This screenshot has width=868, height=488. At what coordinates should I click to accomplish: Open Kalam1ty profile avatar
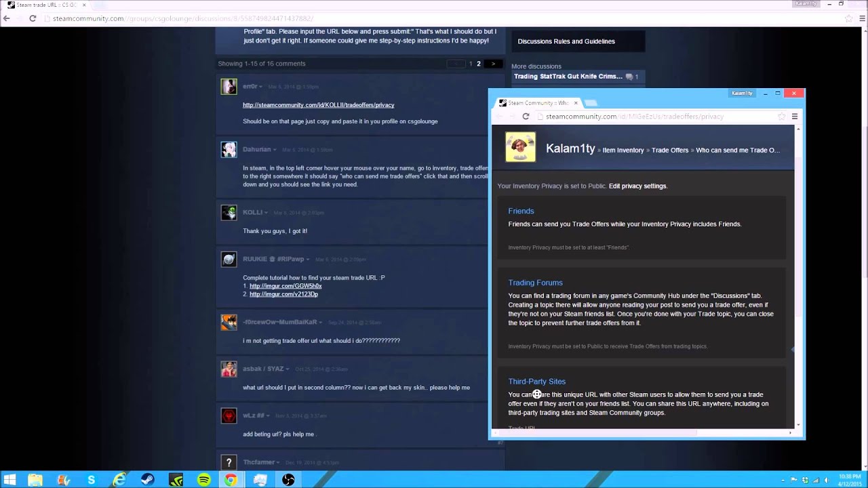tap(520, 147)
